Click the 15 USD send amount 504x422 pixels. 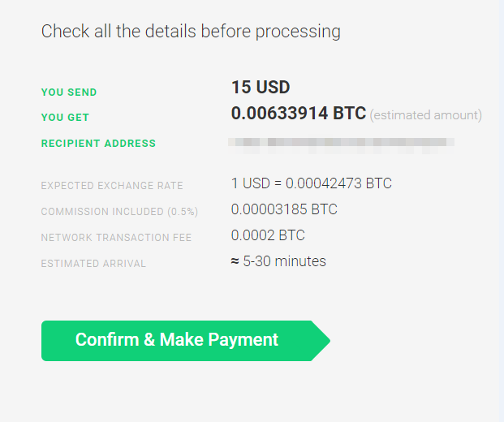(x=261, y=87)
